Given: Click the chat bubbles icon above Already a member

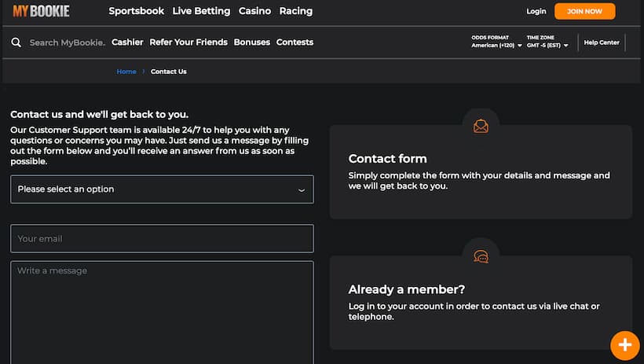Looking at the screenshot, I should coord(481,256).
